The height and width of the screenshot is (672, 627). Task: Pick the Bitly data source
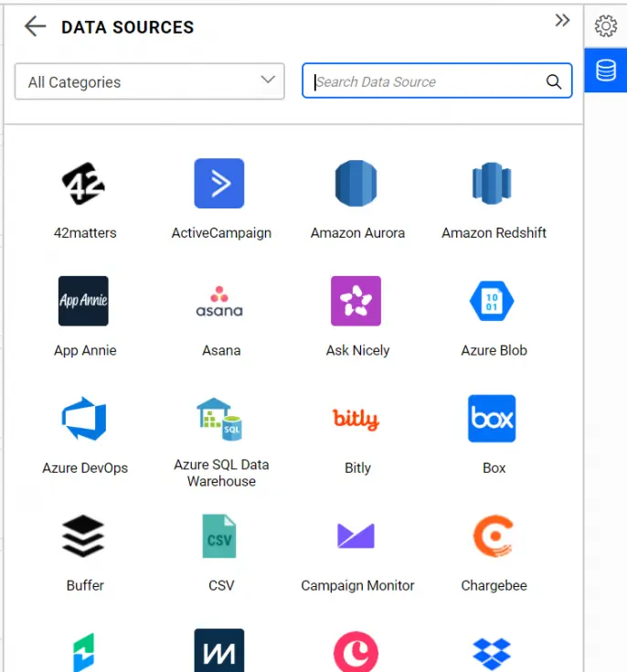(356, 419)
